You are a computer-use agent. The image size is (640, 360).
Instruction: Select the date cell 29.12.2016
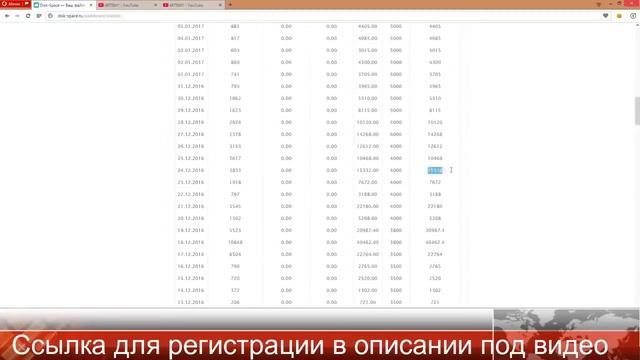(191, 110)
